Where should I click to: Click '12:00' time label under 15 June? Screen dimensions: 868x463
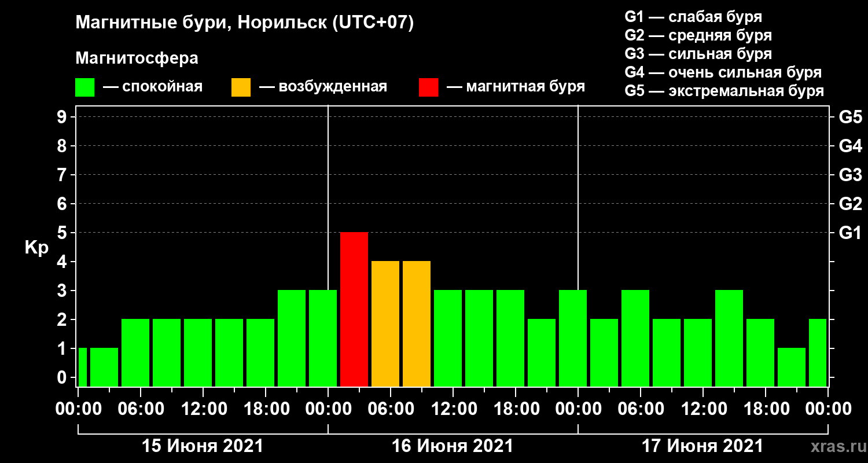tap(203, 409)
